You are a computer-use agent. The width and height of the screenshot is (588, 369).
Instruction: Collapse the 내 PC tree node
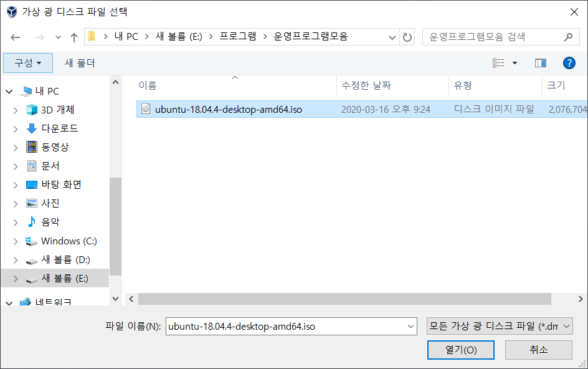(x=9, y=91)
